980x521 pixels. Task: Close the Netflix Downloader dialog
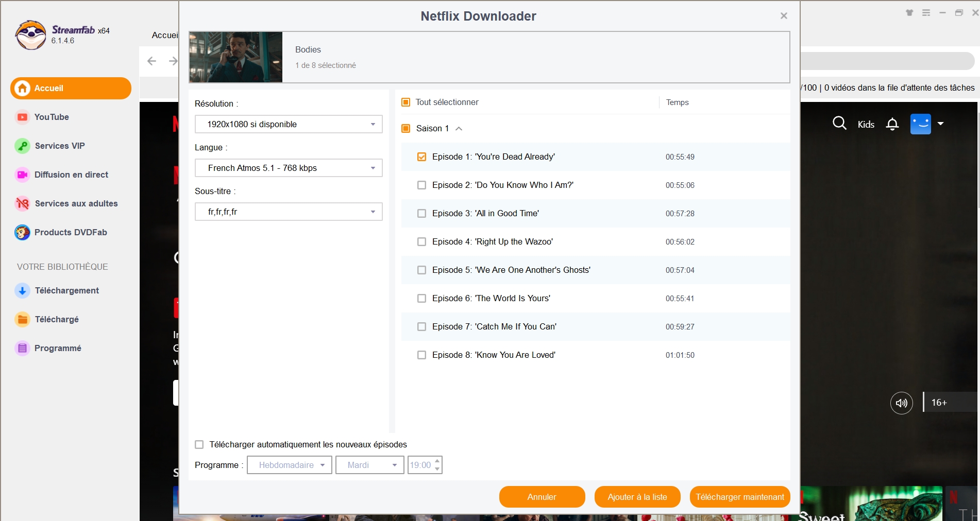[x=784, y=16]
